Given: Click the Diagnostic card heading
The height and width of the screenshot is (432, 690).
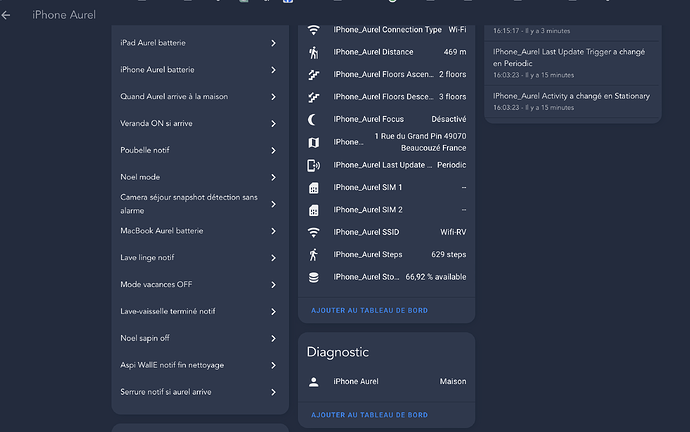Looking at the screenshot, I should click(x=338, y=352).
